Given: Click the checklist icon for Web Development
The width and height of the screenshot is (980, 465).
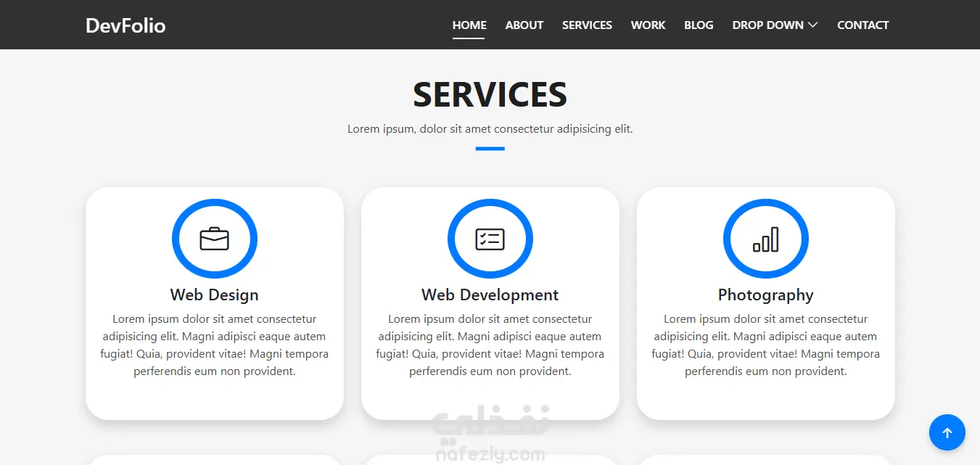Looking at the screenshot, I should click(490, 239).
